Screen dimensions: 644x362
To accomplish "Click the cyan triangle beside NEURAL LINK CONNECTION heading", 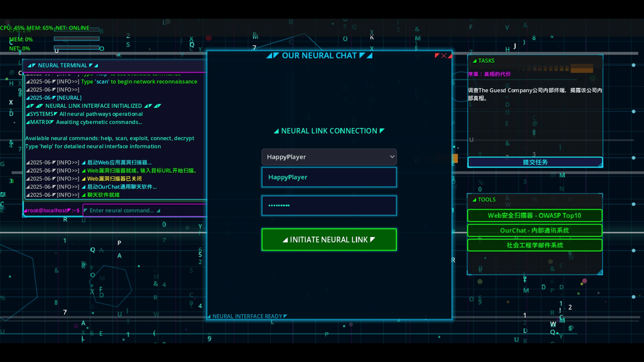I will click(x=277, y=131).
